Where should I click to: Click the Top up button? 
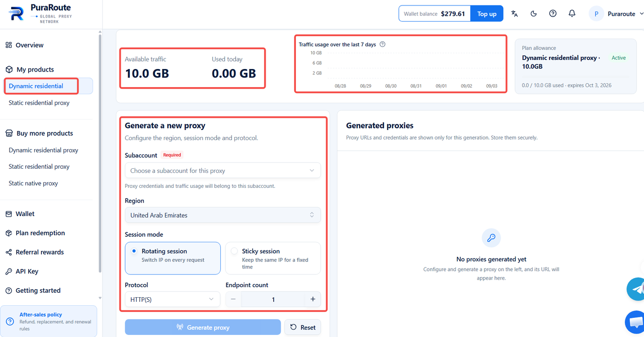487,14
